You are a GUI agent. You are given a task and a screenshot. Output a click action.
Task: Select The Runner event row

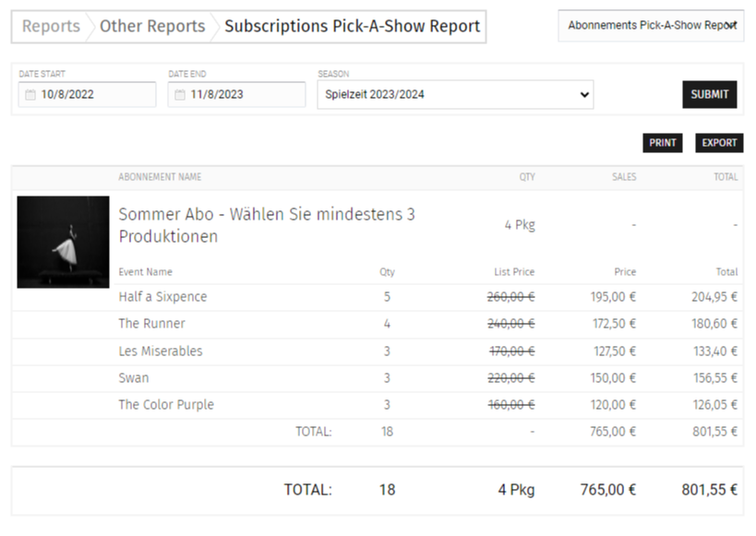click(151, 324)
